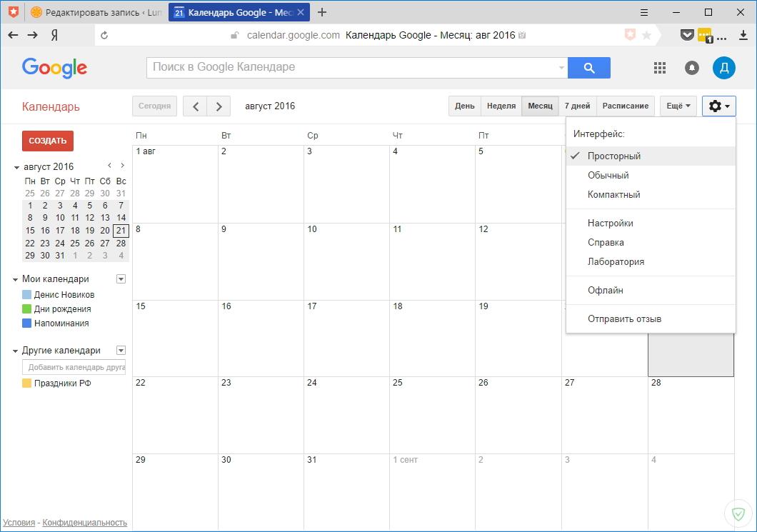The height and width of the screenshot is (532, 757).
Task: Click the green shield protect icon
Action: 738,514
